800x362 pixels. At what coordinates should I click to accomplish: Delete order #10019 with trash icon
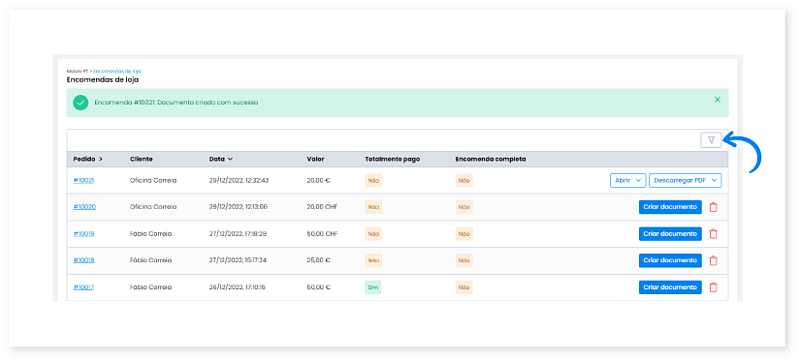coord(713,234)
